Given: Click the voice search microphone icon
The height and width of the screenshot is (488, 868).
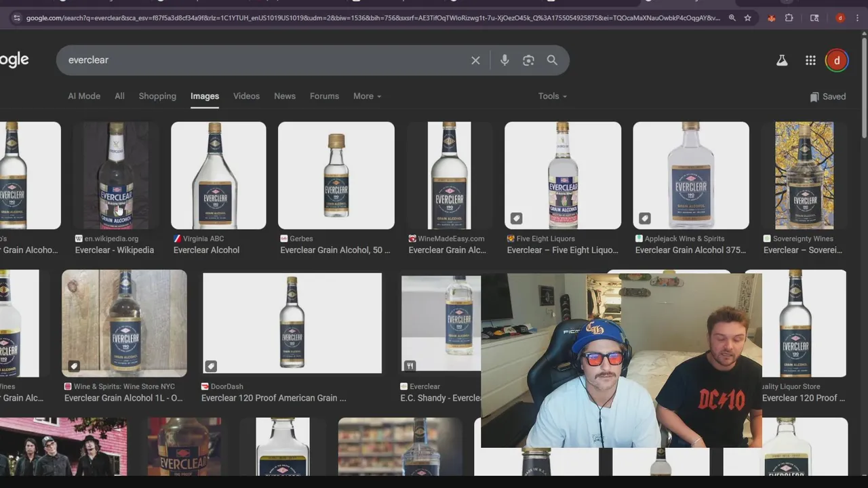Looking at the screenshot, I should click(505, 60).
